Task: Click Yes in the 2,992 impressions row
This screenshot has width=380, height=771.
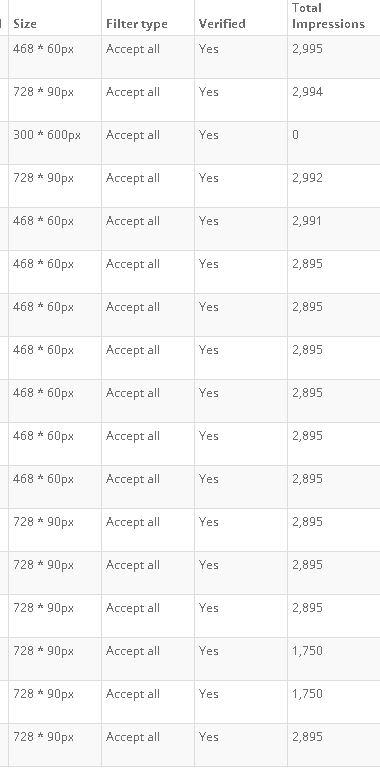Action: 208,178
